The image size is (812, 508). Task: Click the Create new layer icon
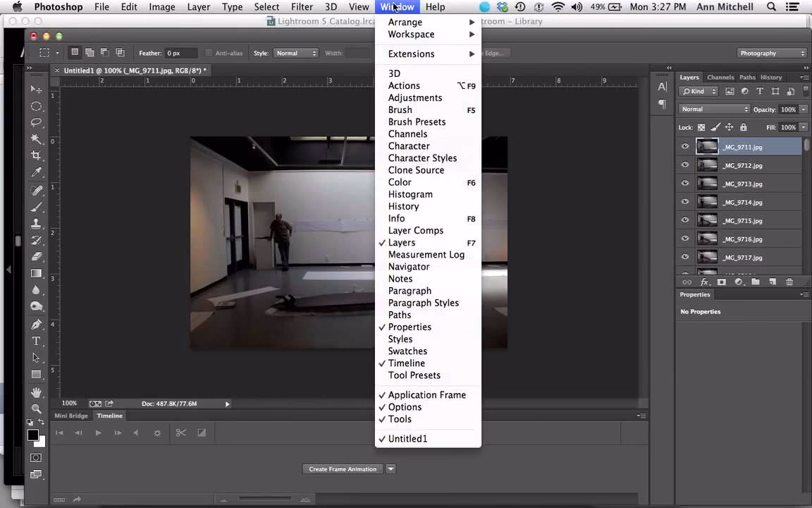click(772, 282)
